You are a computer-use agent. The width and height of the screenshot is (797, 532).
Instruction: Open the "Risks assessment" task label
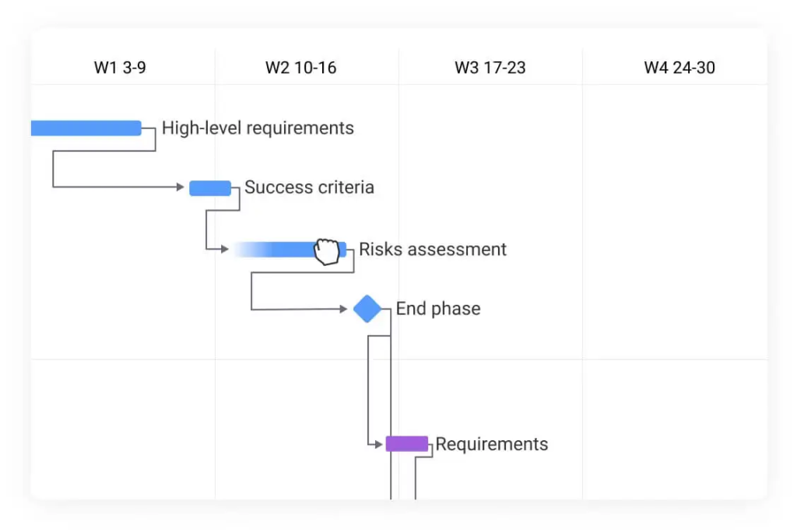(x=433, y=250)
